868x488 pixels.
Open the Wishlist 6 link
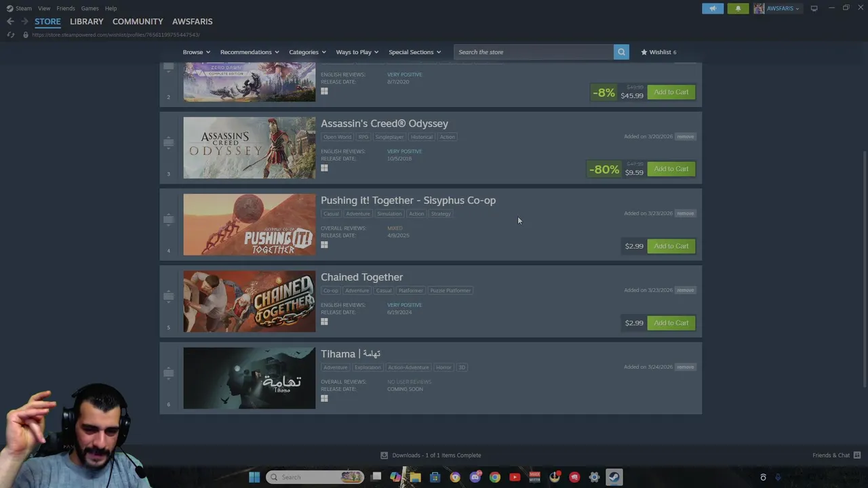(x=658, y=52)
